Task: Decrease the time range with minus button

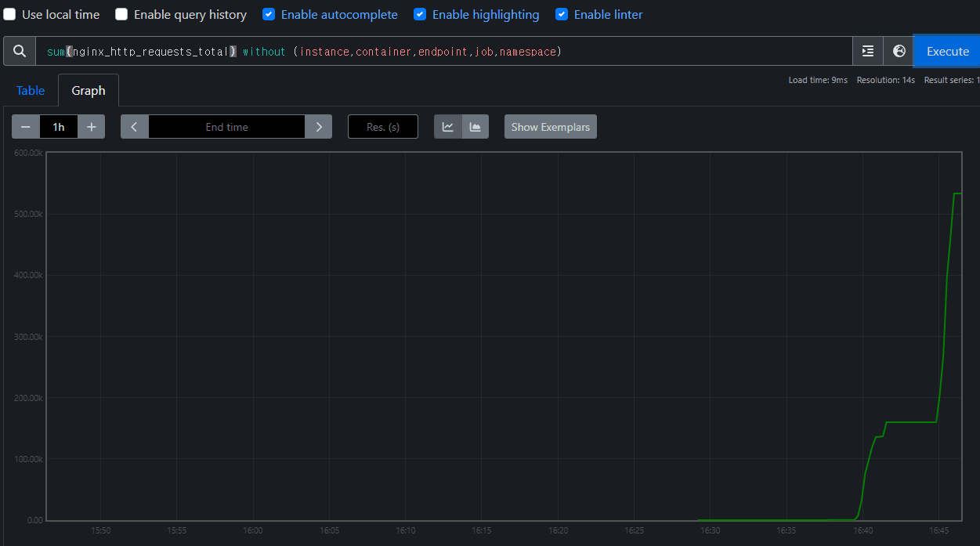Action: [26, 127]
